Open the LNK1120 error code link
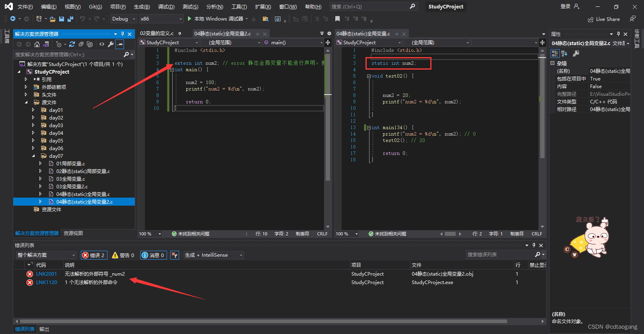 click(47, 282)
